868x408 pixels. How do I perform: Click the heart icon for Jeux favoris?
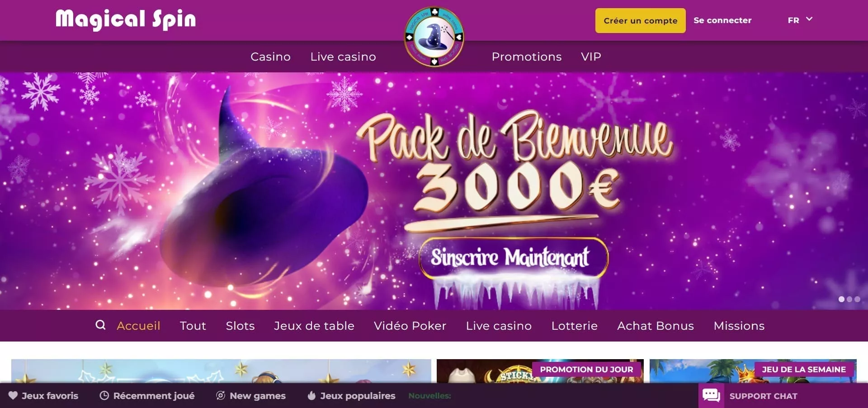click(13, 395)
